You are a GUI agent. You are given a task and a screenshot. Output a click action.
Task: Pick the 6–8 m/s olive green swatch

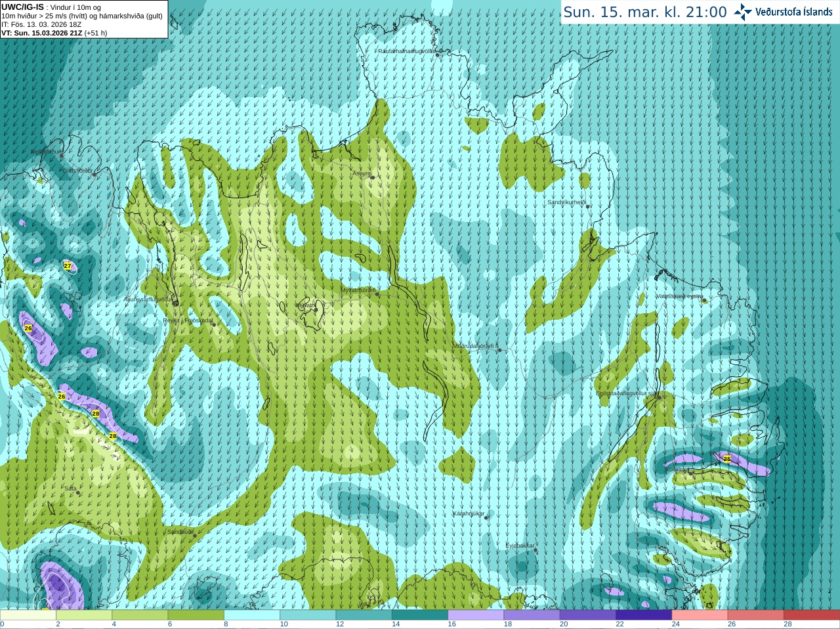coord(196,615)
